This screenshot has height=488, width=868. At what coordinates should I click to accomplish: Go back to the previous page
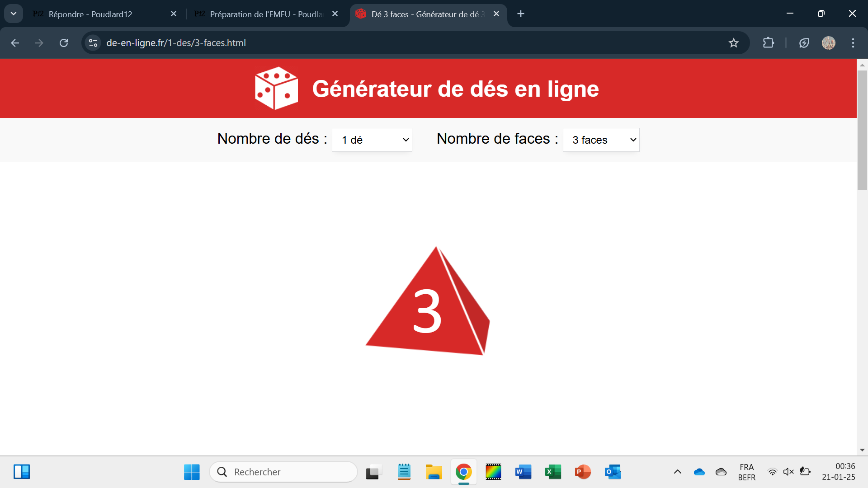click(15, 43)
